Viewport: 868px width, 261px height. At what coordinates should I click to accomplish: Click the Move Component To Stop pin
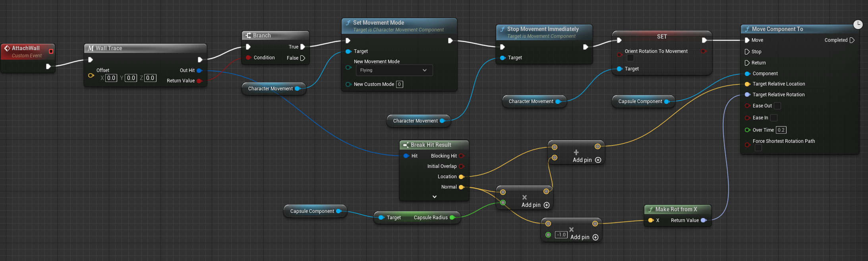pyautogui.click(x=747, y=52)
